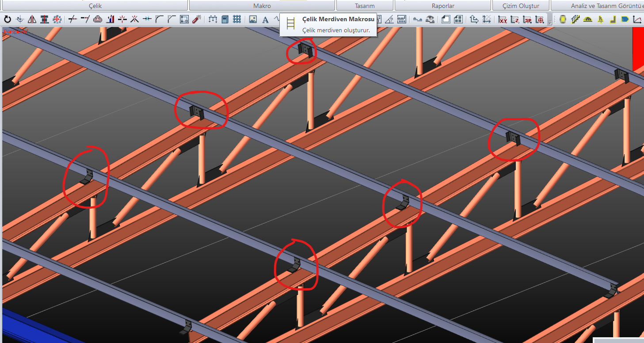
Task: Click the yellow column figure icon
Action: tap(600, 19)
